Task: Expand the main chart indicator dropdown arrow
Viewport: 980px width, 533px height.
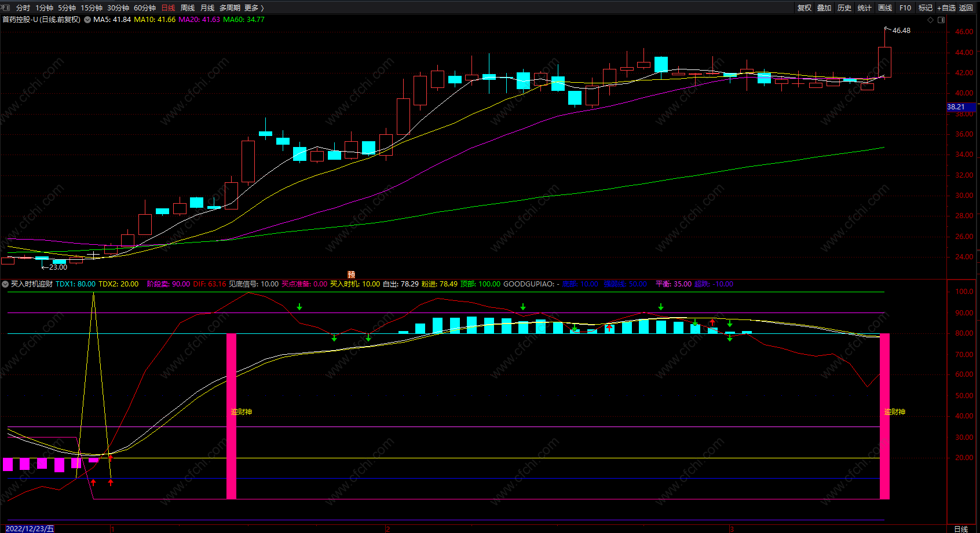Action: click(x=87, y=20)
